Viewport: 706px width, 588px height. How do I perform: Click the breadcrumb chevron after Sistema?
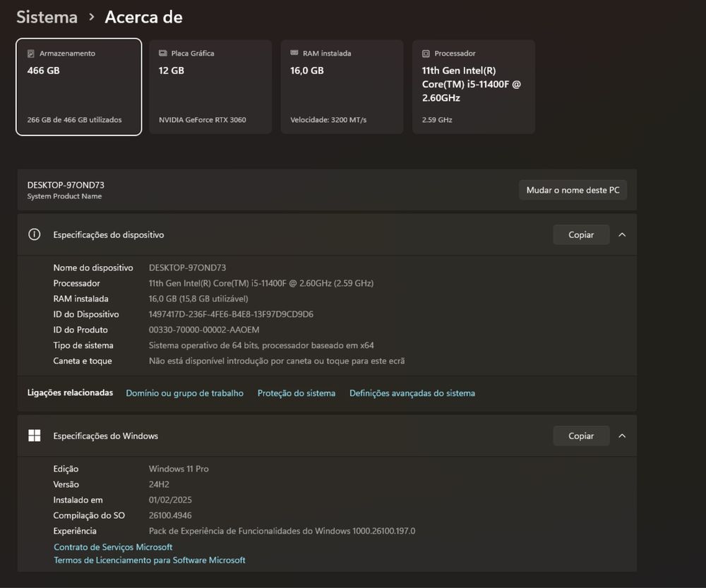click(91, 17)
